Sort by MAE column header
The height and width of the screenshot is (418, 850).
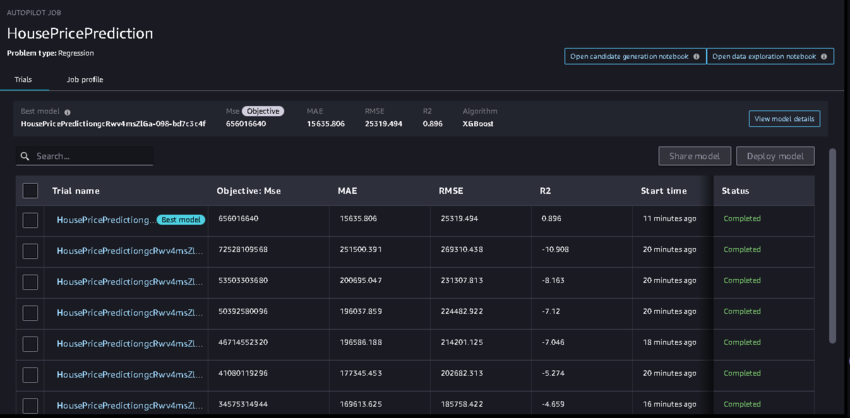(x=347, y=191)
